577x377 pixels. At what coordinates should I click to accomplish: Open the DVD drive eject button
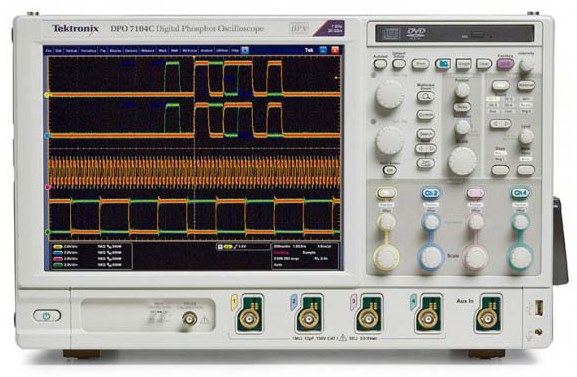click(x=478, y=35)
